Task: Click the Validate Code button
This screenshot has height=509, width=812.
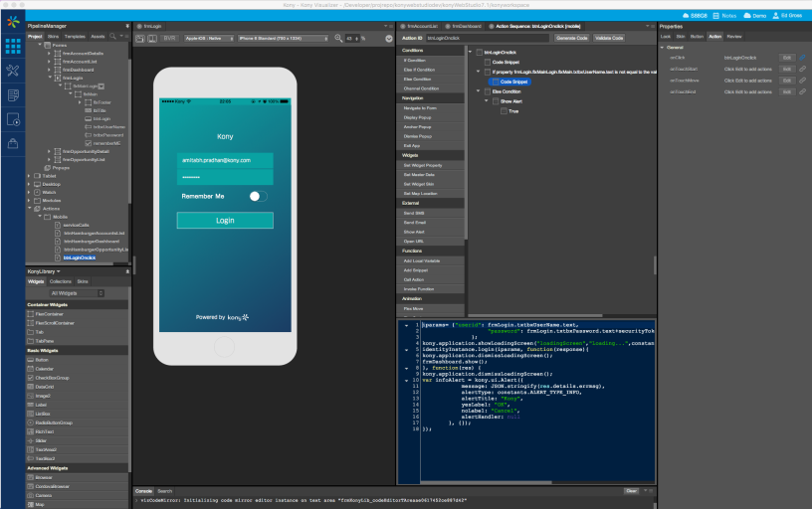Action: (609, 38)
